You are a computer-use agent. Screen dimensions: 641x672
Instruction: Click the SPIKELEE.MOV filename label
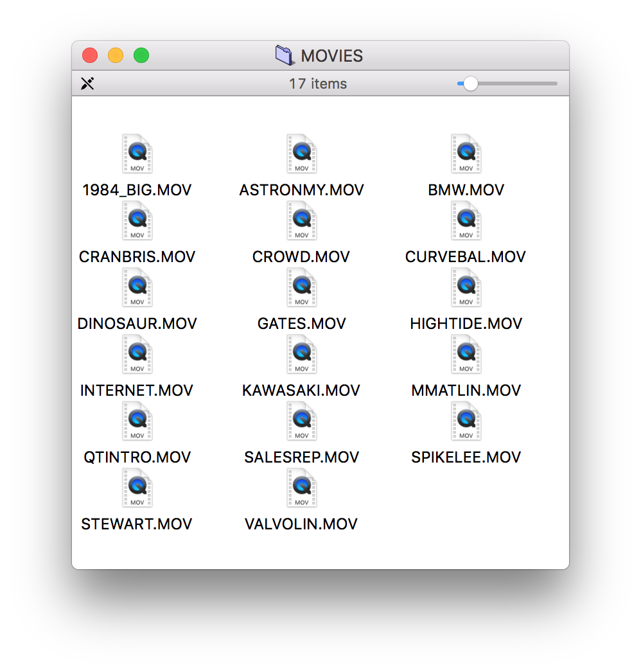point(466,457)
